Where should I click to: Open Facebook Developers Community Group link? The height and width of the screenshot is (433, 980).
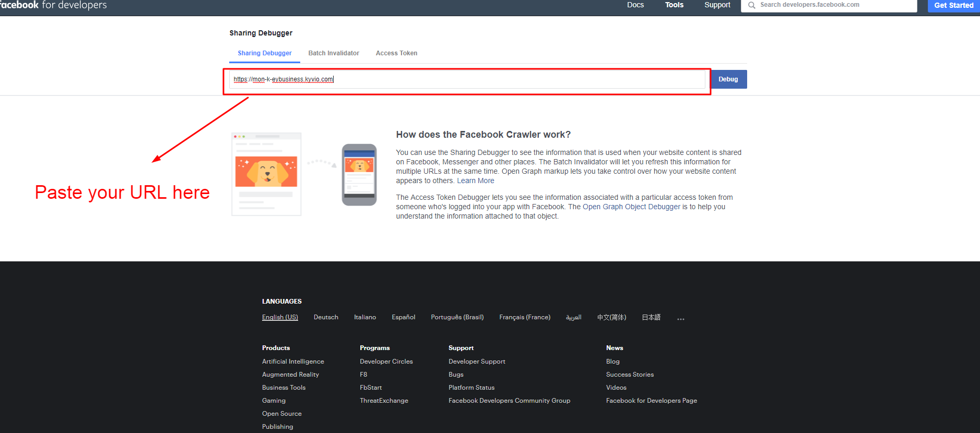(509, 401)
